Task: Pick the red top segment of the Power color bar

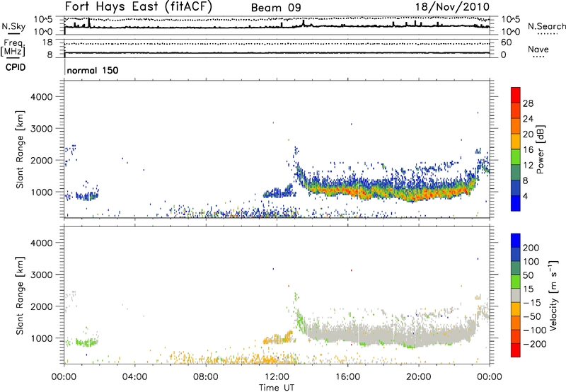Action: pyautogui.click(x=516, y=95)
